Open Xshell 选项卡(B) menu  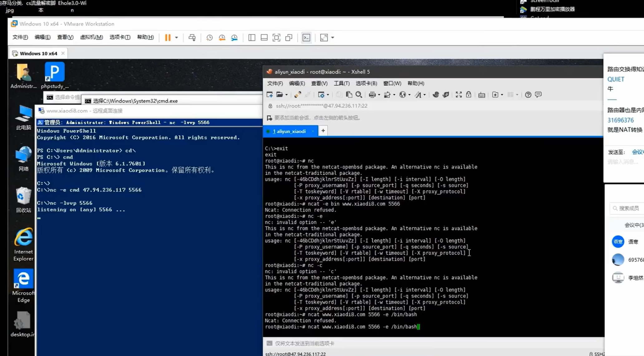coord(366,83)
